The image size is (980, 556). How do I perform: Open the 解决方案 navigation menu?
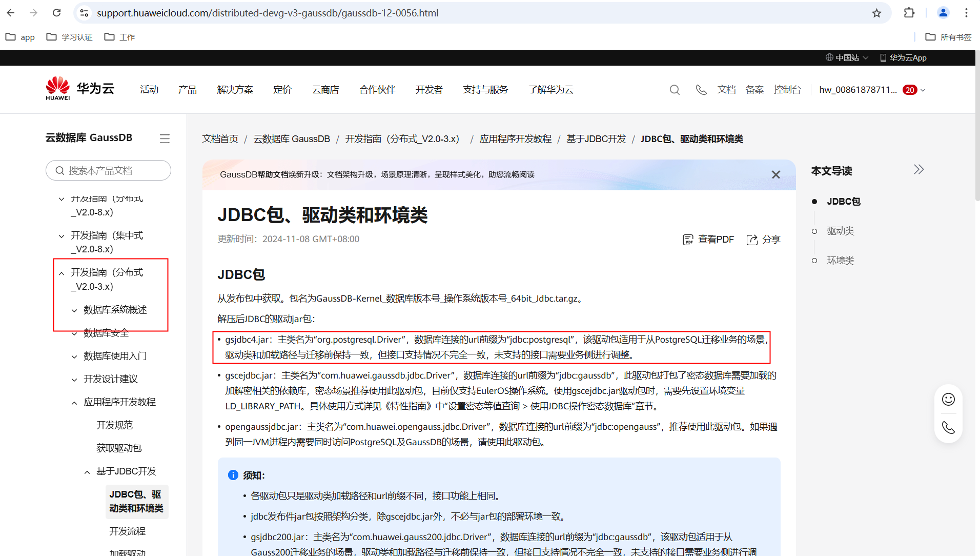tap(235, 90)
